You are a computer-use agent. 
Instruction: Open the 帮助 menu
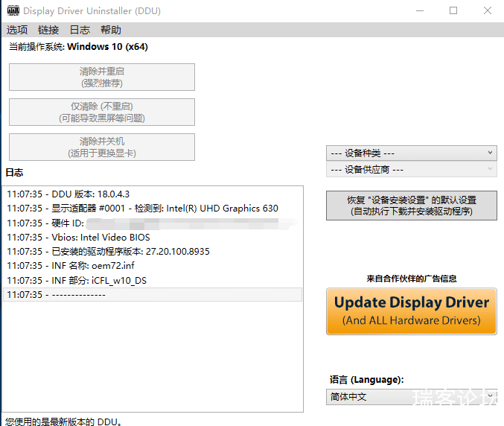click(x=111, y=30)
